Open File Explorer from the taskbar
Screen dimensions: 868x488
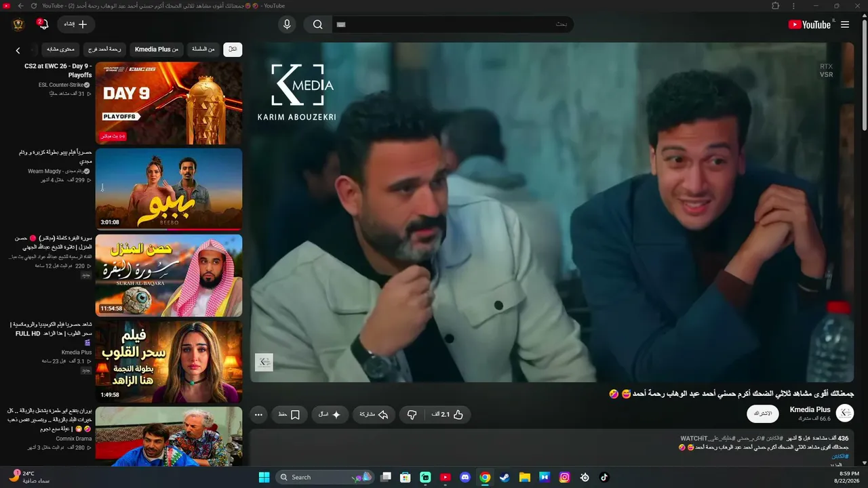pyautogui.click(x=524, y=477)
